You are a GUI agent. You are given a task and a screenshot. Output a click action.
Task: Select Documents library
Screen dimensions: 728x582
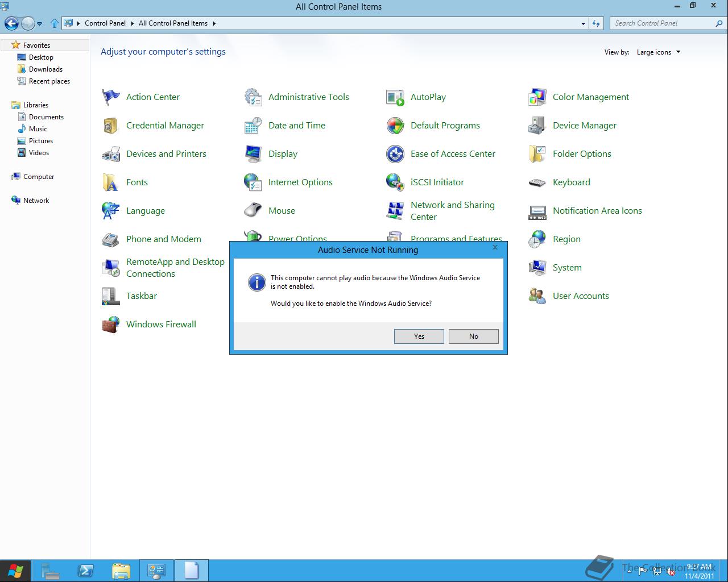pos(46,117)
